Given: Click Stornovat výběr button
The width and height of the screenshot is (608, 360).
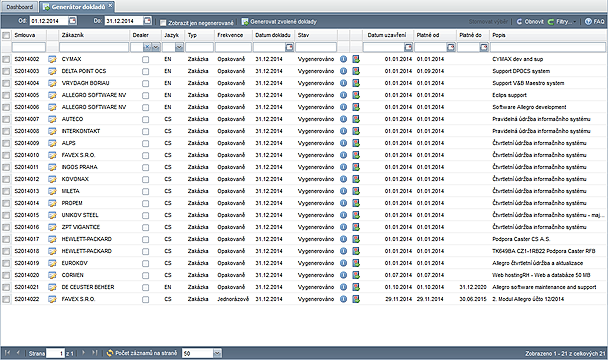Looking at the screenshot, I should pyautogui.click(x=488, y=22).
